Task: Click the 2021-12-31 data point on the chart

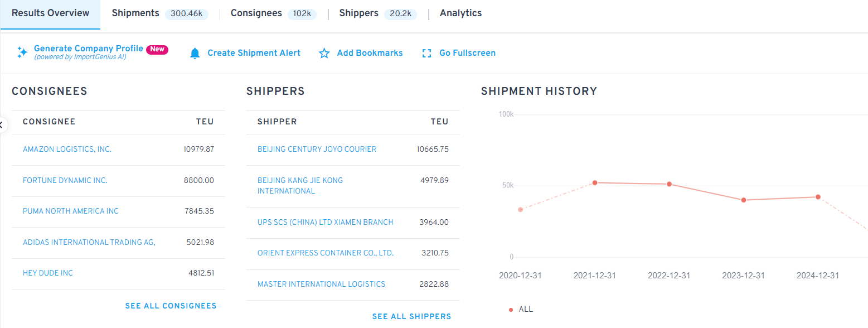Action: click(595, 182)
